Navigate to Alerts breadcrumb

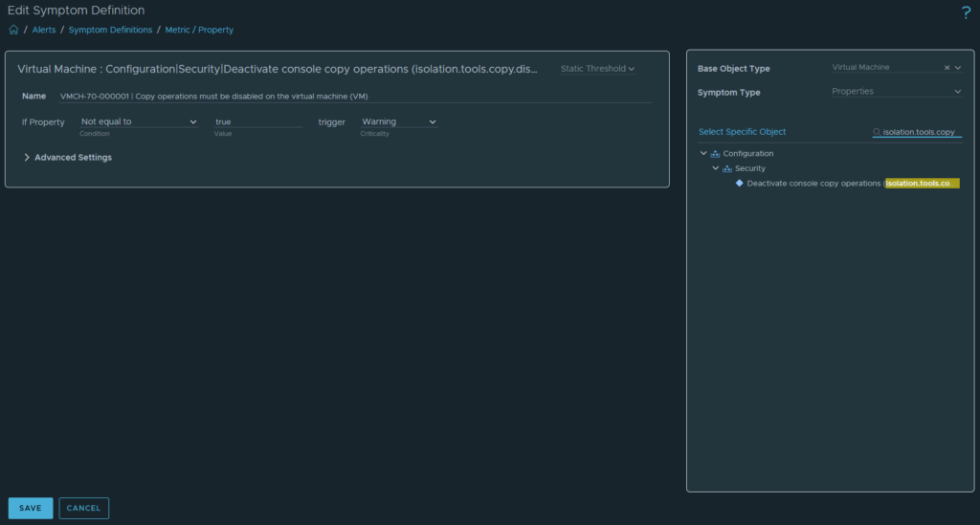[44, 30]
